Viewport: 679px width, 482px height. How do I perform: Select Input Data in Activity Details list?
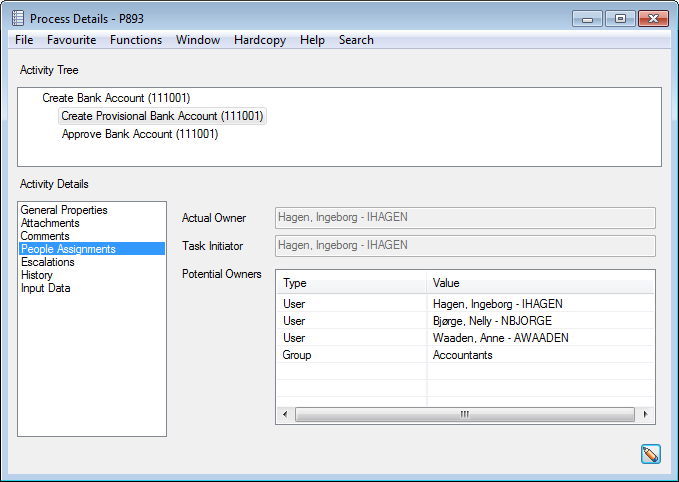pos(45,288)
